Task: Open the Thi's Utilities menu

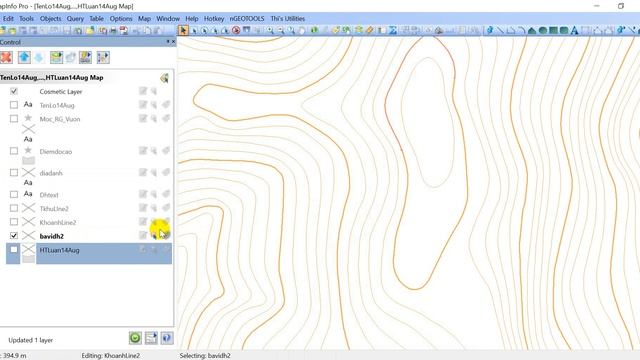Action: (288, 18)
